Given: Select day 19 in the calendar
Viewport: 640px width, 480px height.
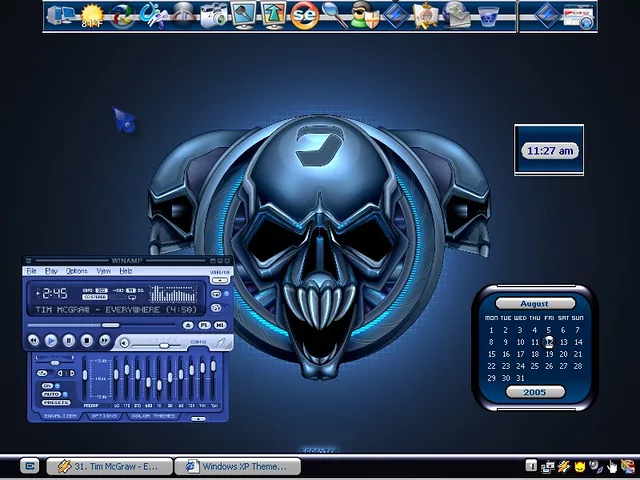Looking at the screenshot, I should point(549,354).
